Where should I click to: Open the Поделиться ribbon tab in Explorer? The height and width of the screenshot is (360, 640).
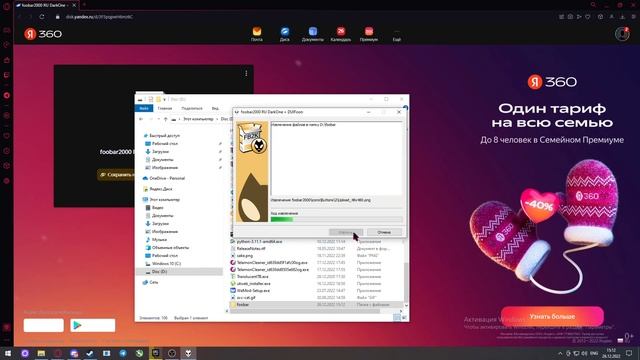tap(191, 108)
